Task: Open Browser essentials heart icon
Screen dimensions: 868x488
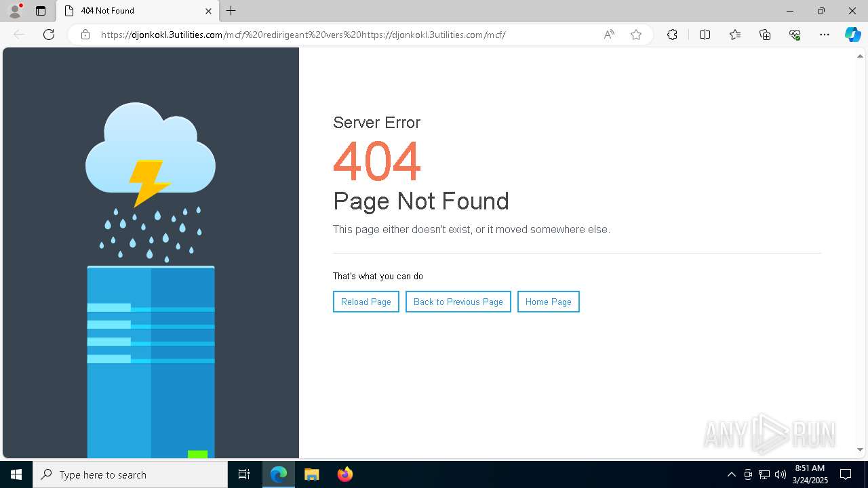Action: [x=795, y=35]
